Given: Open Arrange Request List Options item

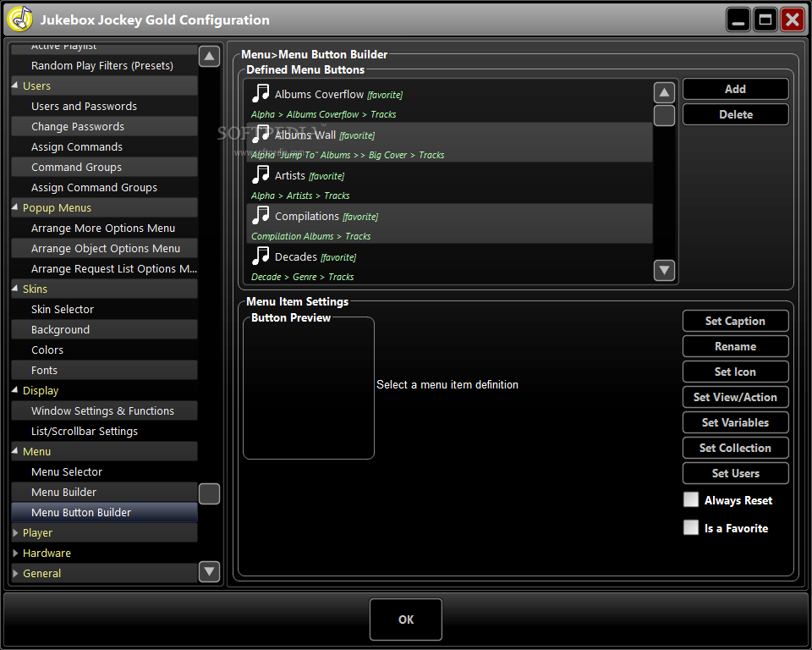Looking at the screenshot, I should (104, 268).
